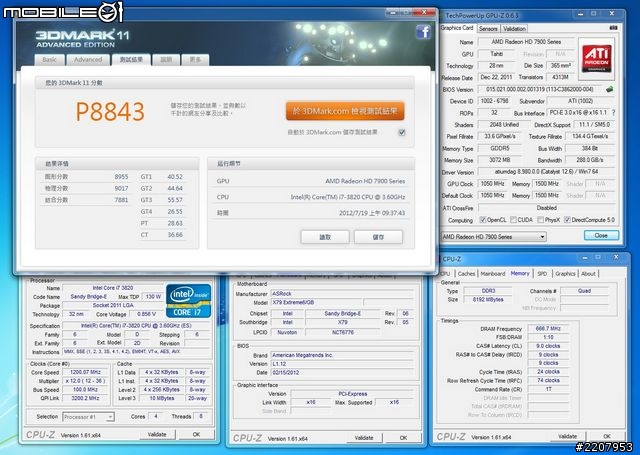The image size is (640, 455).
Task: Click the DRAM Frequency value 666.7 MHz
Action: pos(548,328)
